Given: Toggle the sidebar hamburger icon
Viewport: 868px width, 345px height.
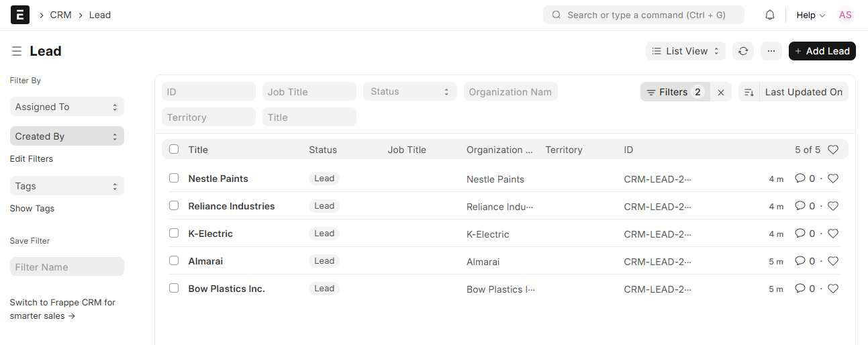Looking at the screenshot, I should click(17, 52).
